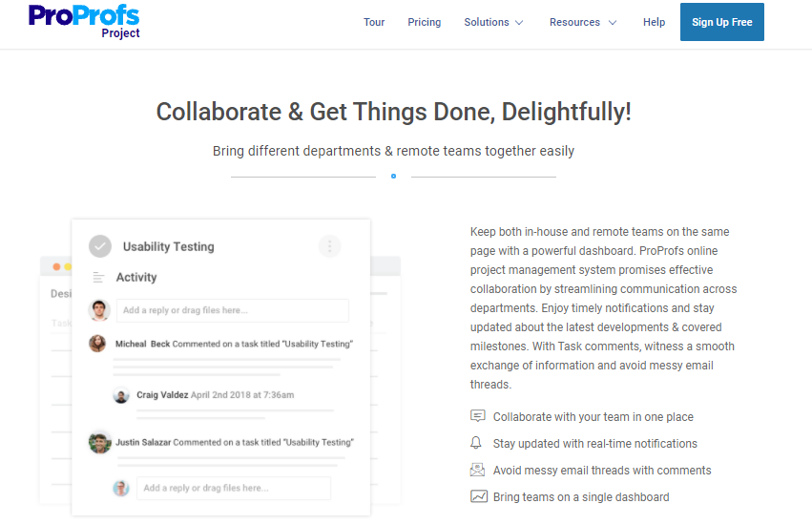The height and width of the screenshot is (525, 812).
Task: Click the Usability Testing title
Action: (x=168, y=246)
